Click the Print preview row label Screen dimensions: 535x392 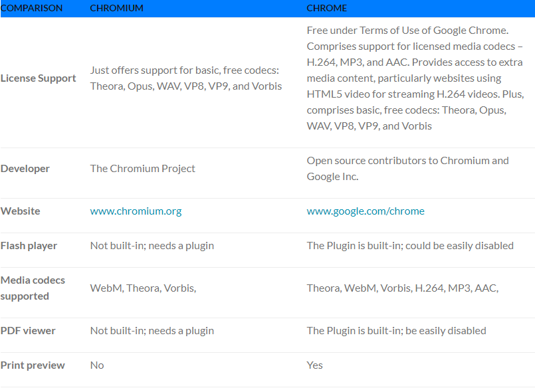pos(33,365)
